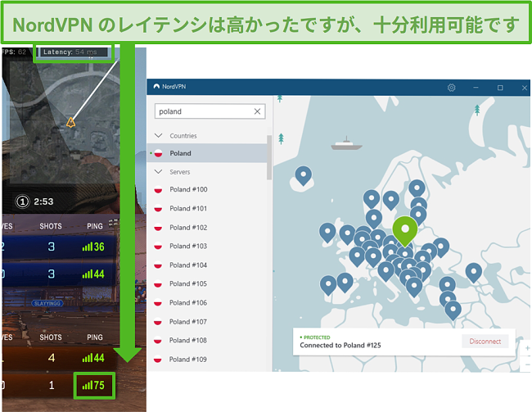The image size is (532, 412).
Task: Clear the poland search text
Action: 257,111
